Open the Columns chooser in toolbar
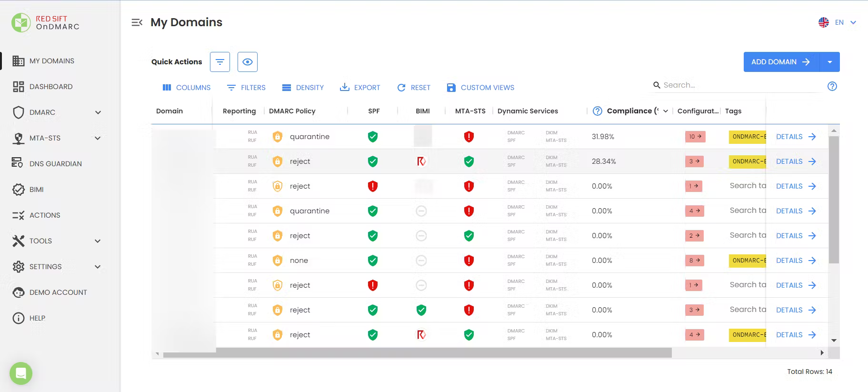868x392 pixels. coord(187,88)
